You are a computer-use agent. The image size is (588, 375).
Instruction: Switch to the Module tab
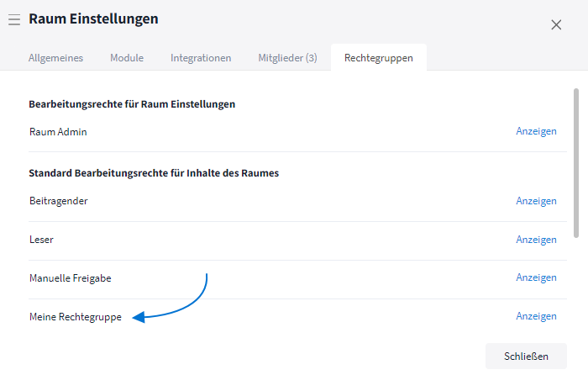click(x=127, y=58)
